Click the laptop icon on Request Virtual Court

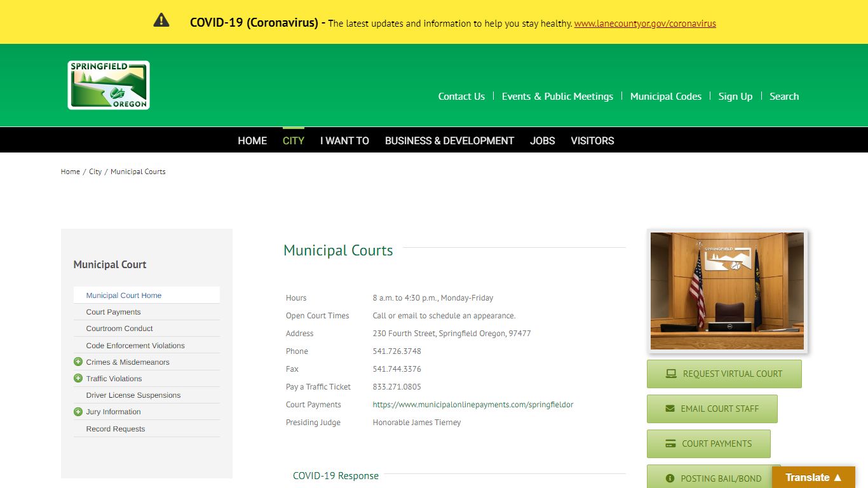(x=671, y=374)
